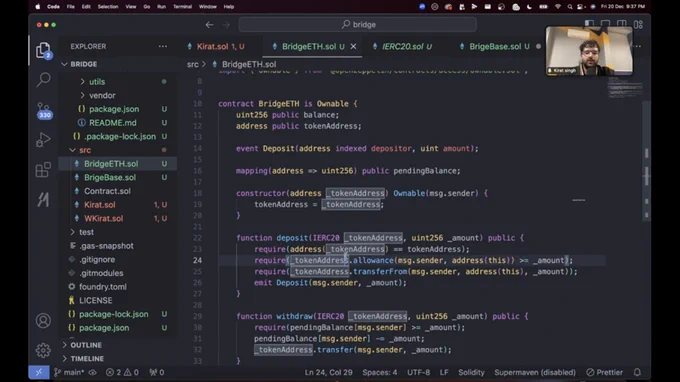This screenshot has height=382, width=680.
Task: Go back with the left arrow
Action: pyautogui.click(x=209, y=25)
